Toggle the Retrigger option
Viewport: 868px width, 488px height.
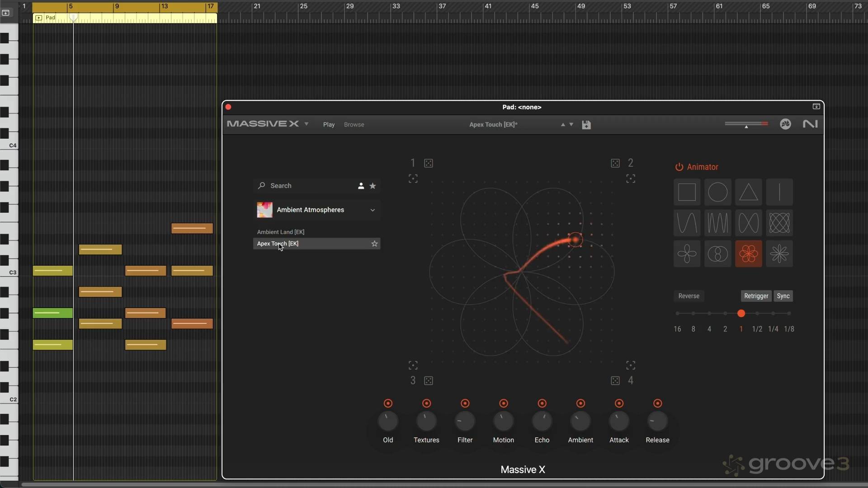click(756, 296)
